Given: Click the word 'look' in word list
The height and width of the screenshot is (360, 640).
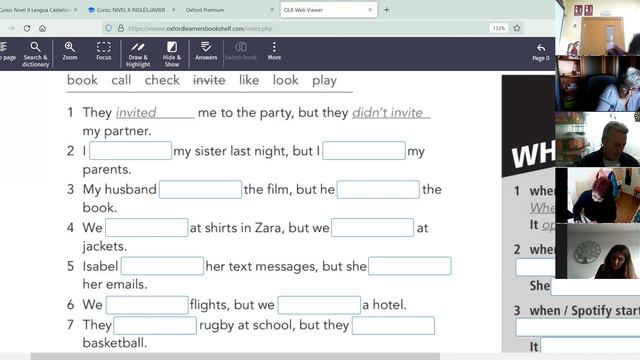Looking at the screenshot, I should click(286, 80).
